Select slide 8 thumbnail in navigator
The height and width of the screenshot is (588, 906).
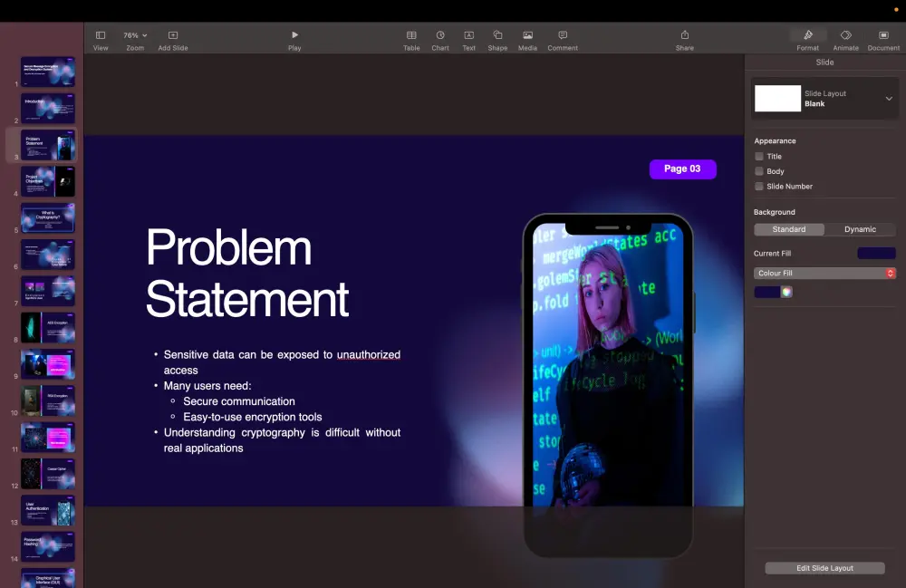coord(48,327)
